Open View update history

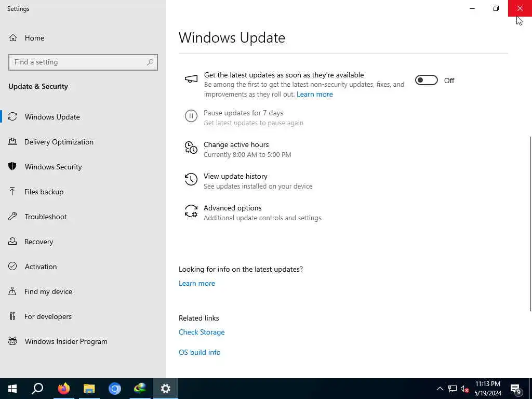coord(235,176)
